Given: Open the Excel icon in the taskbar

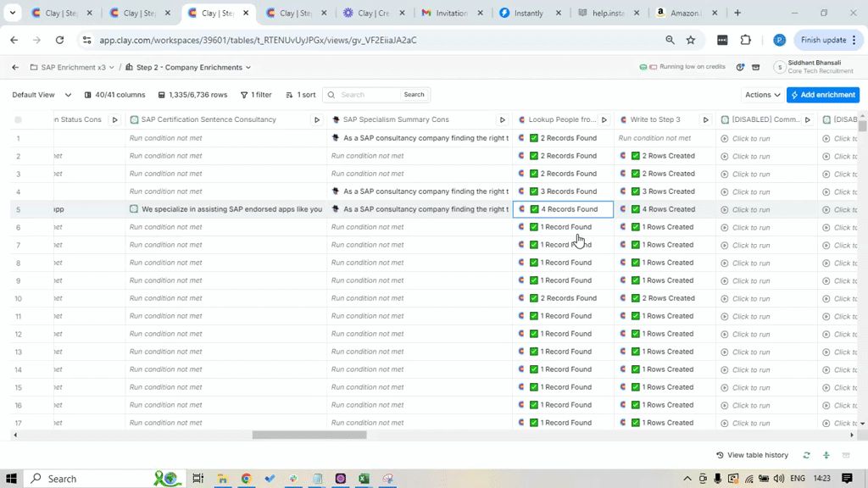Looking at the screenshot, I should [364, 479].
